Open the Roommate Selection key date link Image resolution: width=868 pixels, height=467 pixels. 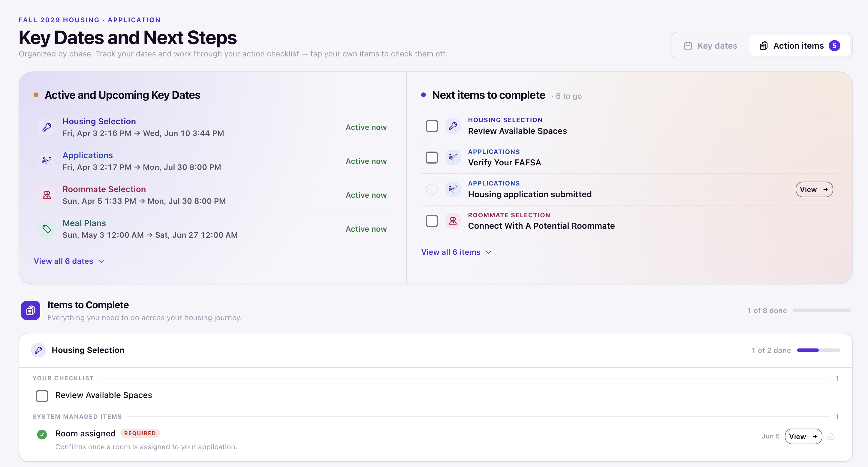pyautogui.click(x=104, y=189)
